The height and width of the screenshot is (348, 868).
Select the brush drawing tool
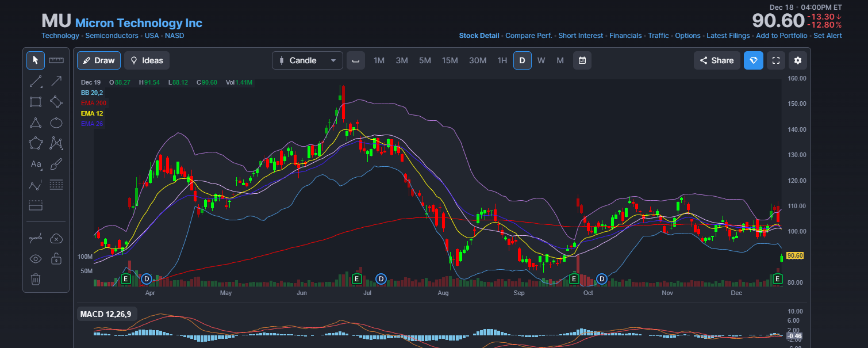(56, 164)
